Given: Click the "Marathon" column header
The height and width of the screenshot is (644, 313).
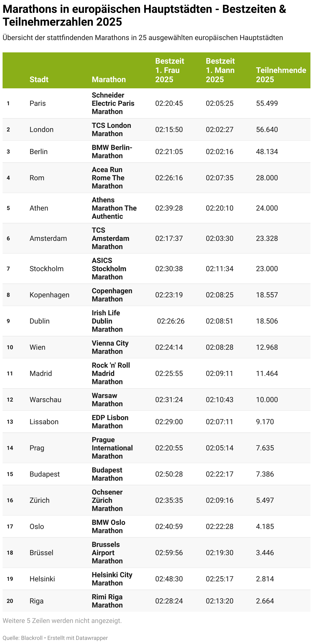Looking at the screenshot, I should (x=109, y=79).
